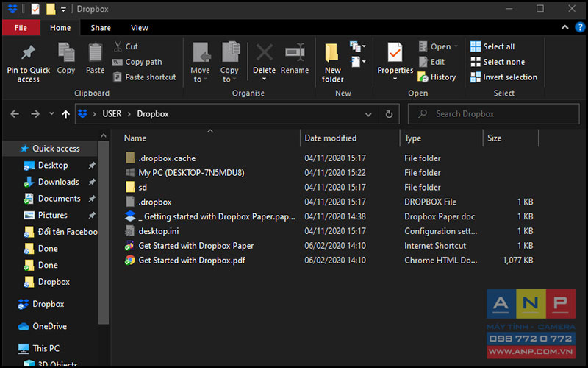Open the New item dropdown icon
The image size is (588, 368).
358,46
